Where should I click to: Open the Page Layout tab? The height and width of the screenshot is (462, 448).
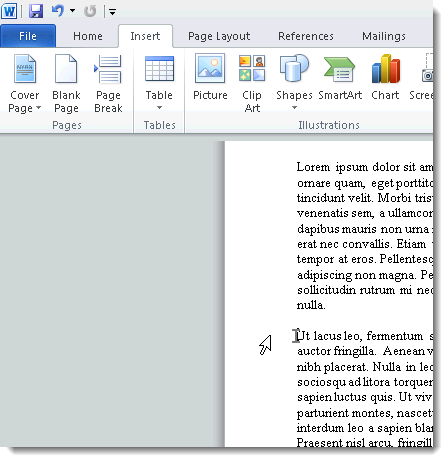tap(219, 36)
